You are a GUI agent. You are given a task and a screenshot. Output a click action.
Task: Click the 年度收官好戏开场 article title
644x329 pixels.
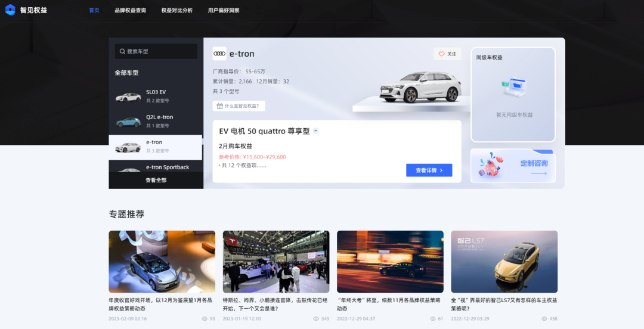(160, 305)
